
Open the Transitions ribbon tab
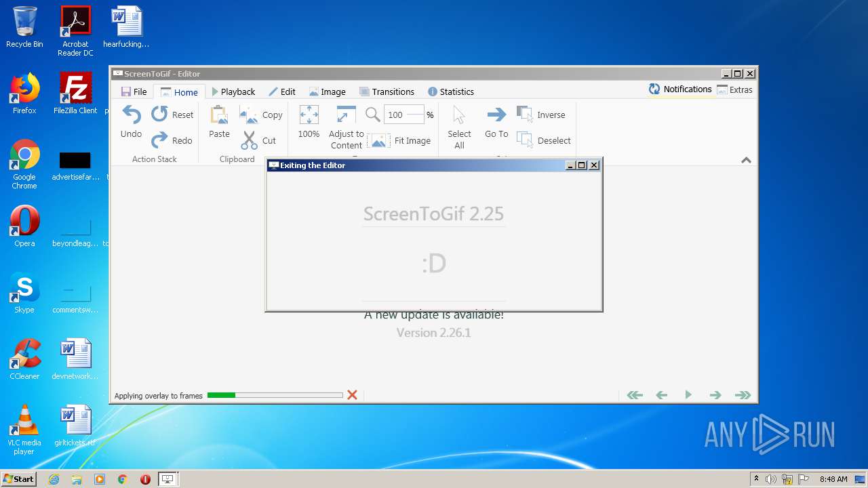pyautogui.click(x=387, y=91)
